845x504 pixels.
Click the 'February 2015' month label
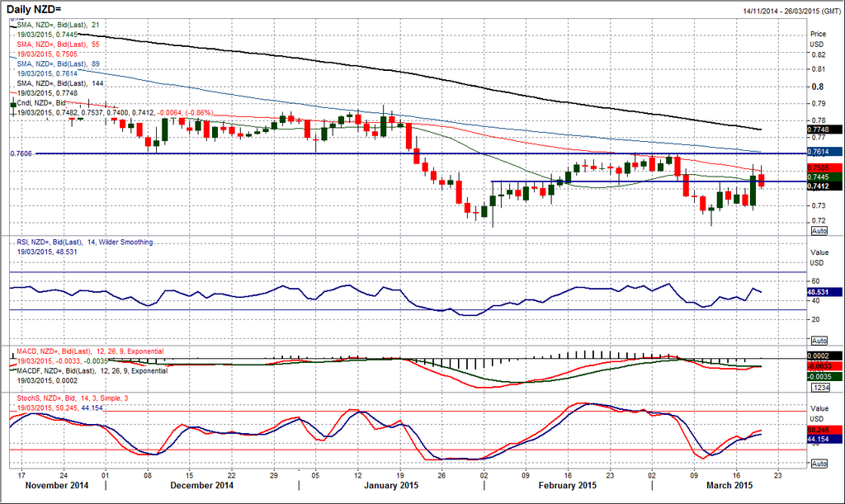(x=568, y=485)
